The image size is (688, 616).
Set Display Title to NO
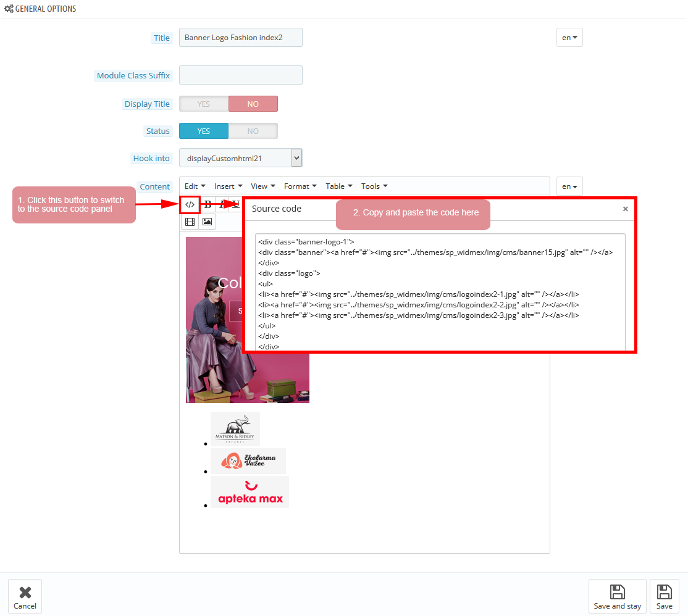click(x=253, y=104)
